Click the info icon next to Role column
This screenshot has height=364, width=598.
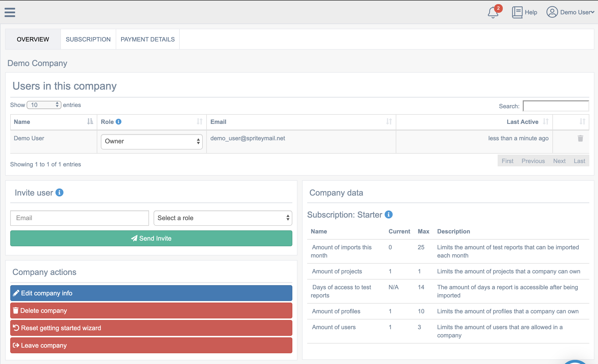(x=119, y=122)
